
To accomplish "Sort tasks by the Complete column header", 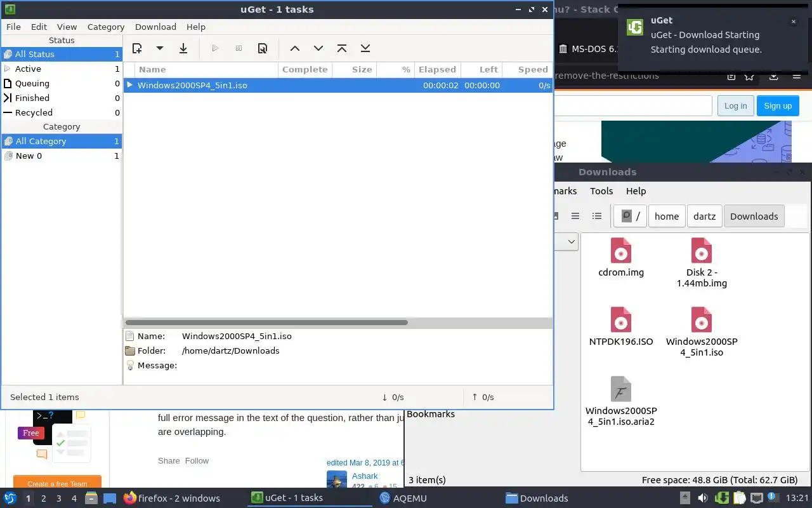I will [x=305, y=69].
